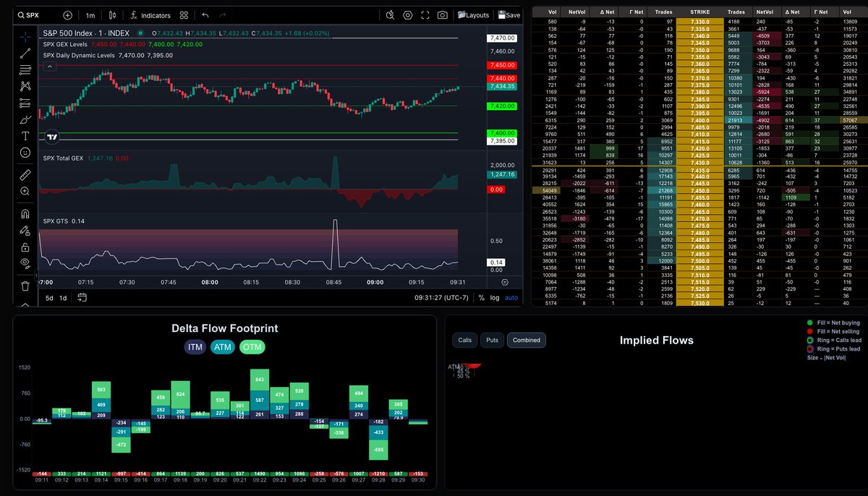This screenshot has width=868, height=496.
Task: Take a chart snapshot with camera icon
Action: 442,15
